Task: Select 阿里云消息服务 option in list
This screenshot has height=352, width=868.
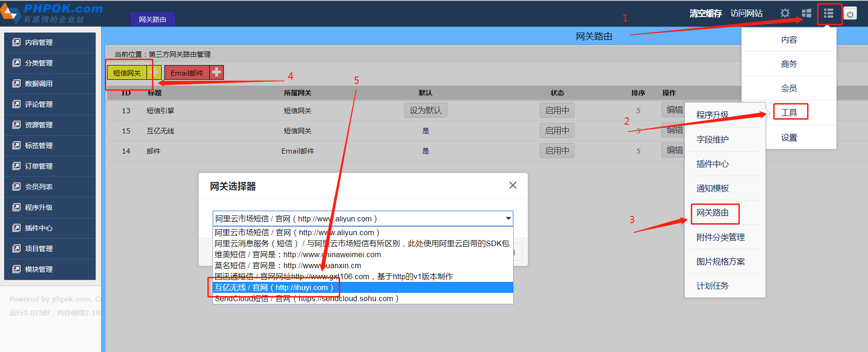Action: click(363, 243)
